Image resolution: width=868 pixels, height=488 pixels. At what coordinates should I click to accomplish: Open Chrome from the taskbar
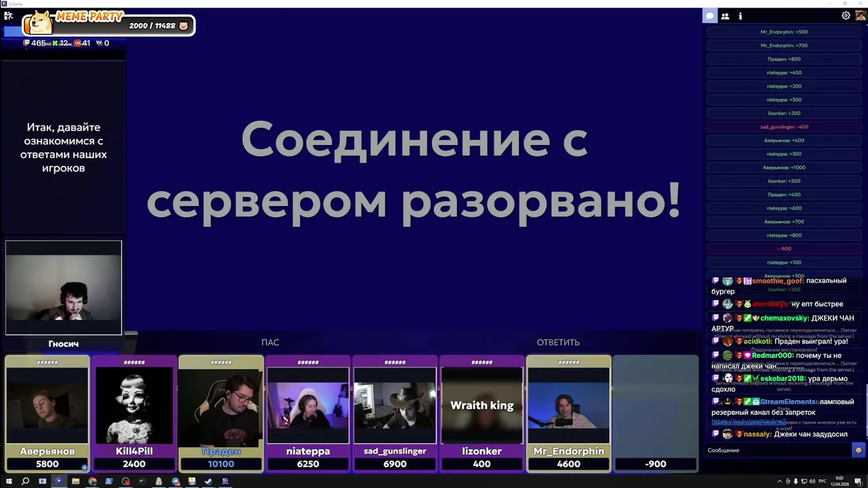[x=92, y=481]
